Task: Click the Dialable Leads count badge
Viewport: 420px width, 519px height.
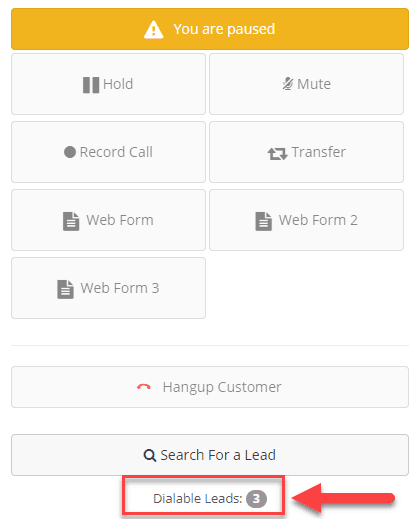Action: pos(256,499)
